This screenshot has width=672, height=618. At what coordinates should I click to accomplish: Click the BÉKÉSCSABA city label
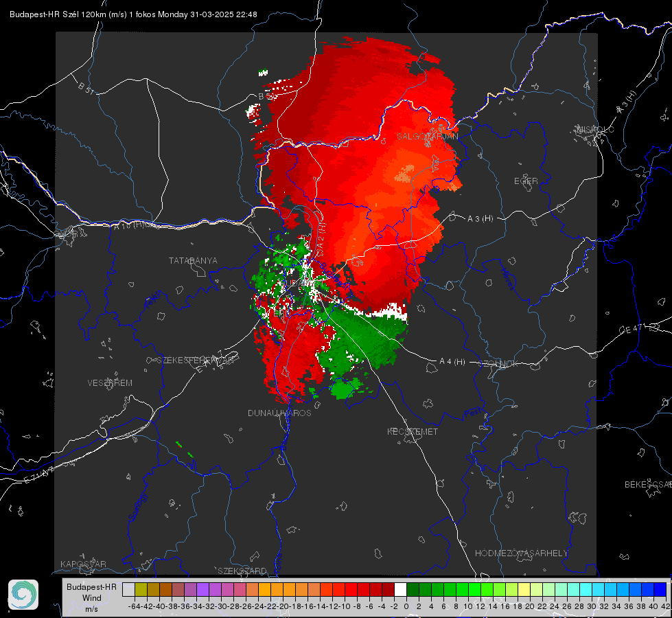coord(648,485)
